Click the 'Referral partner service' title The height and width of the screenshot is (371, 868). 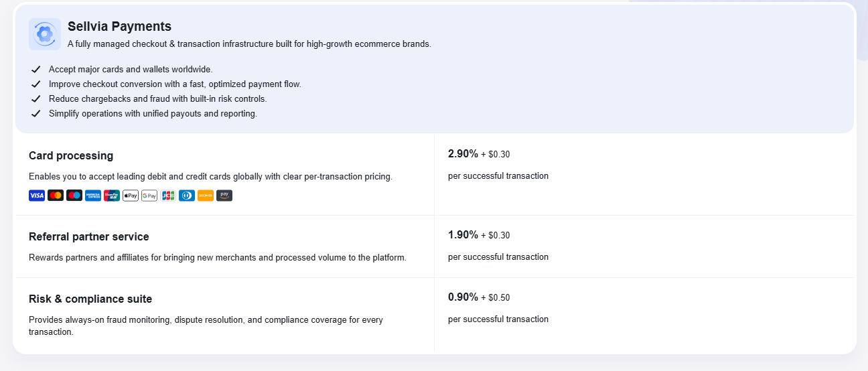(89, 237)
